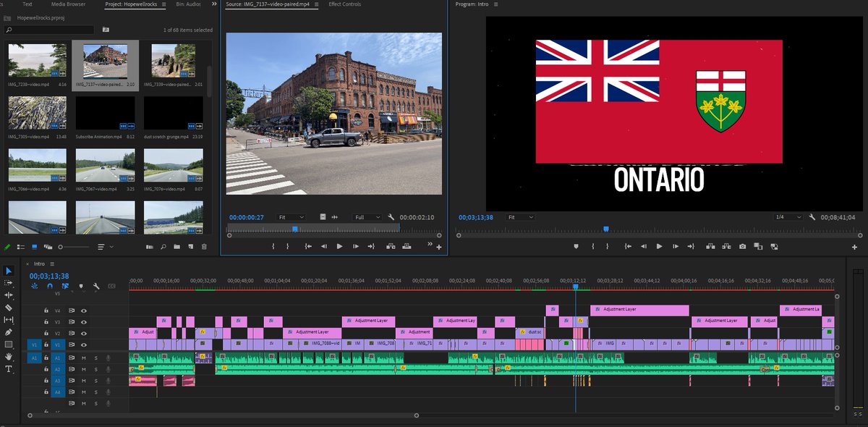Viewport: 868px width, 427px height.
Task: Mark In point in Source monitor
Action: click(x=273, y=246)
